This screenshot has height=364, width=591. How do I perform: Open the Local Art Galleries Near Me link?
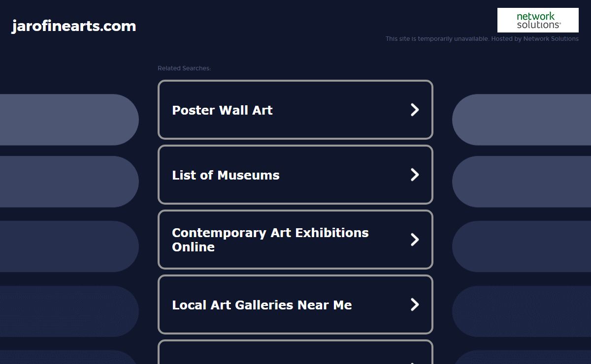coord(262,305)
